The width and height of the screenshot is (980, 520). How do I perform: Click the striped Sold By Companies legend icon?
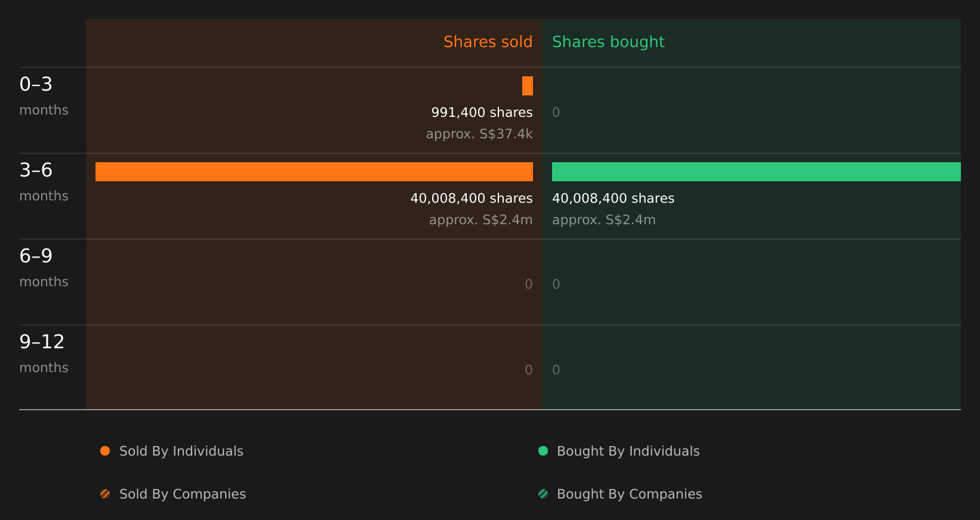(105, 494)
